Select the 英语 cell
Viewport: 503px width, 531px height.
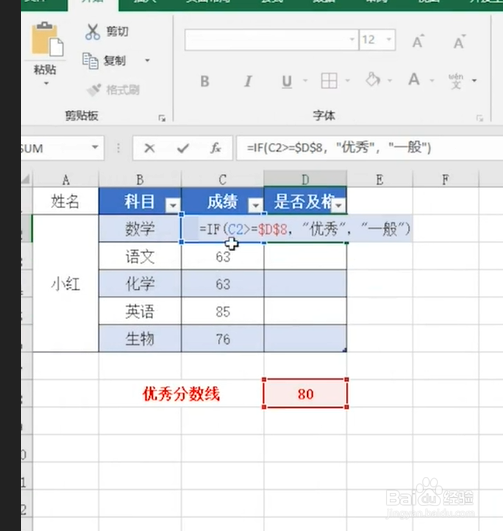pos(140,311)
